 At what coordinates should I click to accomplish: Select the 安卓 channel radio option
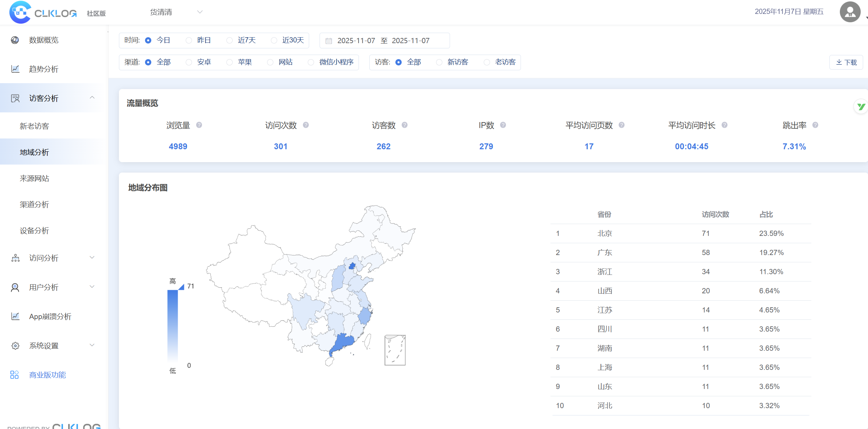[189, 62]
